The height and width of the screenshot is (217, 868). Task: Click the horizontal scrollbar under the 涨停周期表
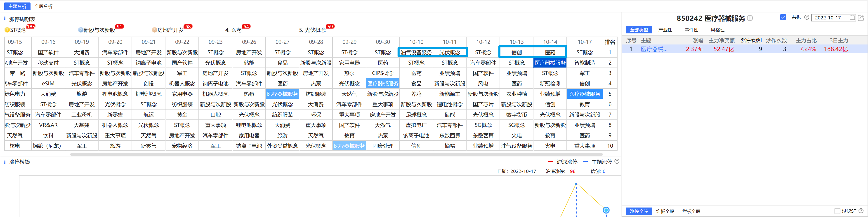click(336, 154)
